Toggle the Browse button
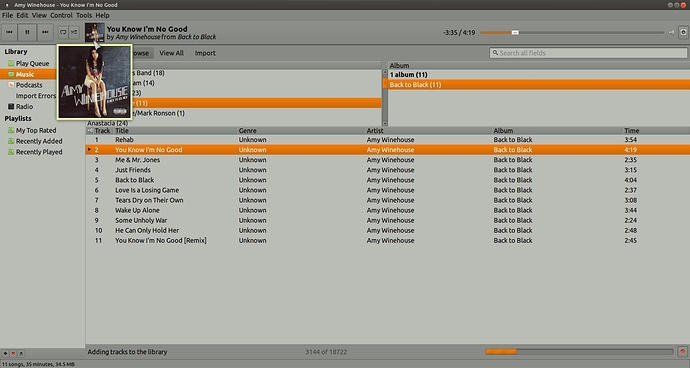 [142, 53]
